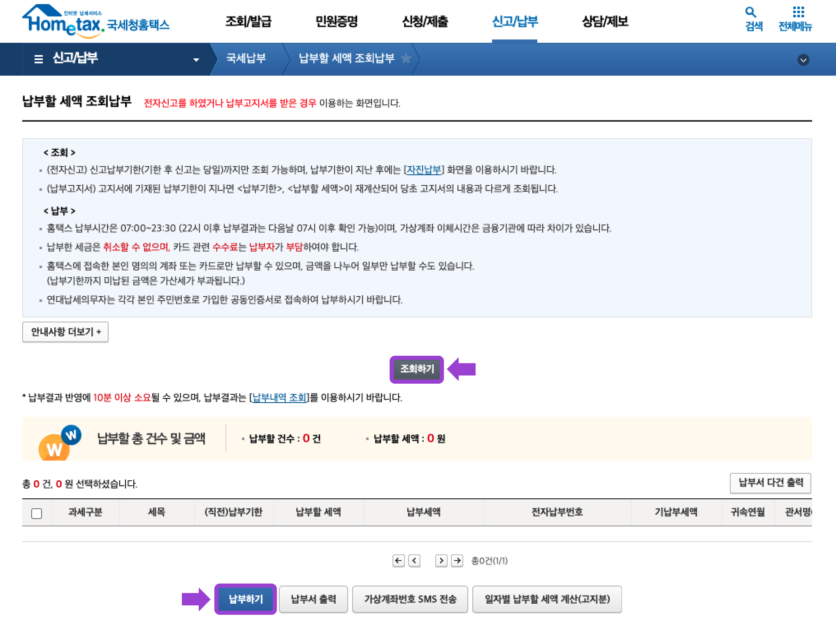Open the 신고/납부 top menu

[515, 21]
